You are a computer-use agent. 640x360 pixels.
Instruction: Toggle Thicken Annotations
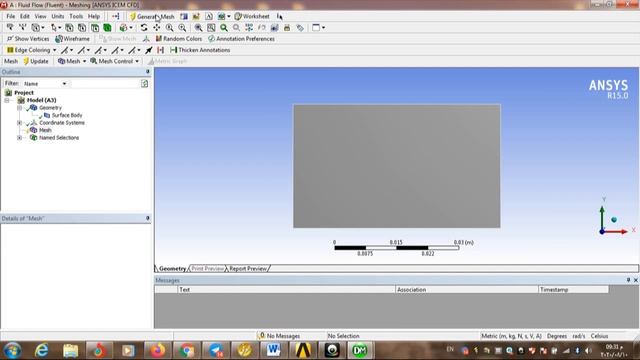(x=200, y=50)
